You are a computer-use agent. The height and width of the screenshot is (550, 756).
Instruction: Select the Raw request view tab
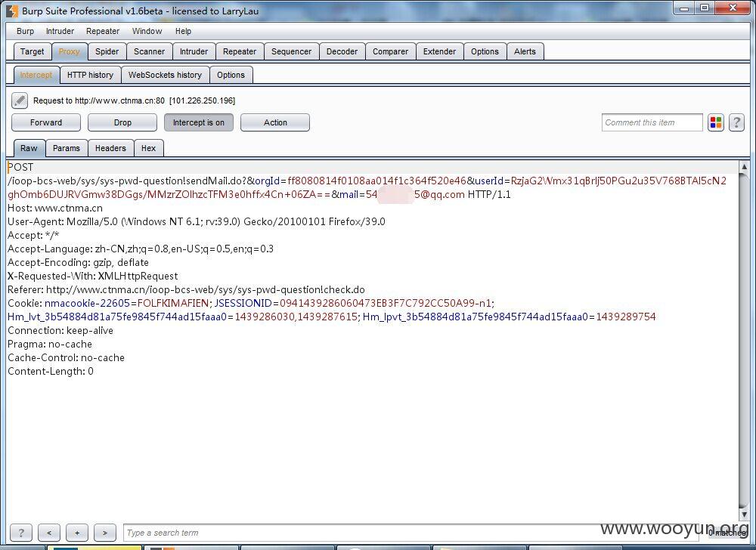pos(29,148)
